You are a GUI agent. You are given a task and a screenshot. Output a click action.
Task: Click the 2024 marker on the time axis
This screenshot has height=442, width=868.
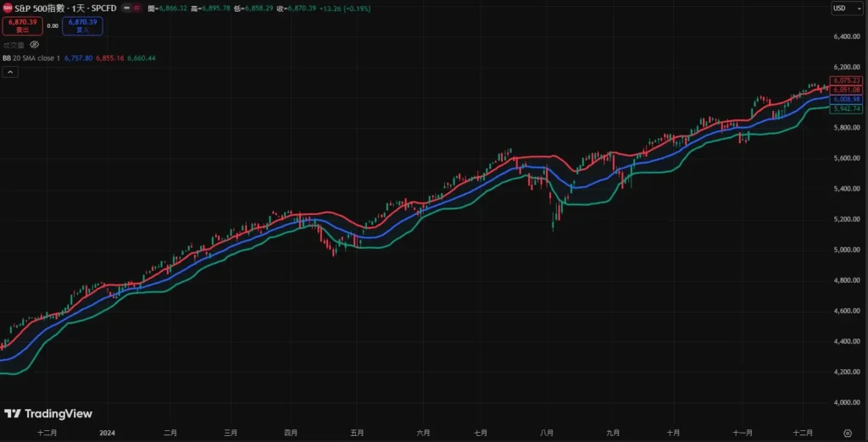tap(107, 432)
